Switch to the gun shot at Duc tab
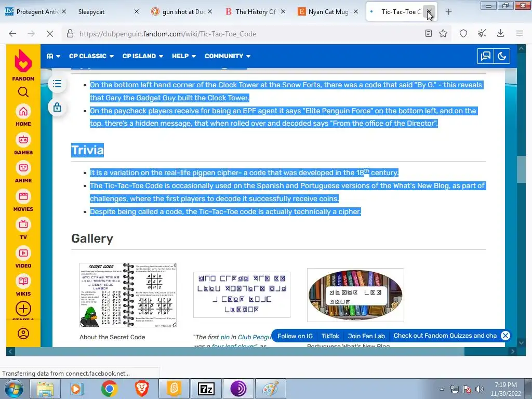Viewport: 532px width, 399px height. click(x=182, y=11)
